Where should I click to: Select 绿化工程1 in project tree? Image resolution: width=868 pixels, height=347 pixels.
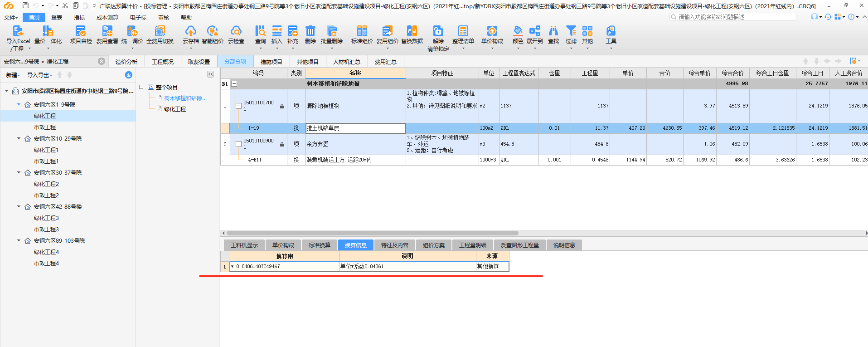(46, 150)
